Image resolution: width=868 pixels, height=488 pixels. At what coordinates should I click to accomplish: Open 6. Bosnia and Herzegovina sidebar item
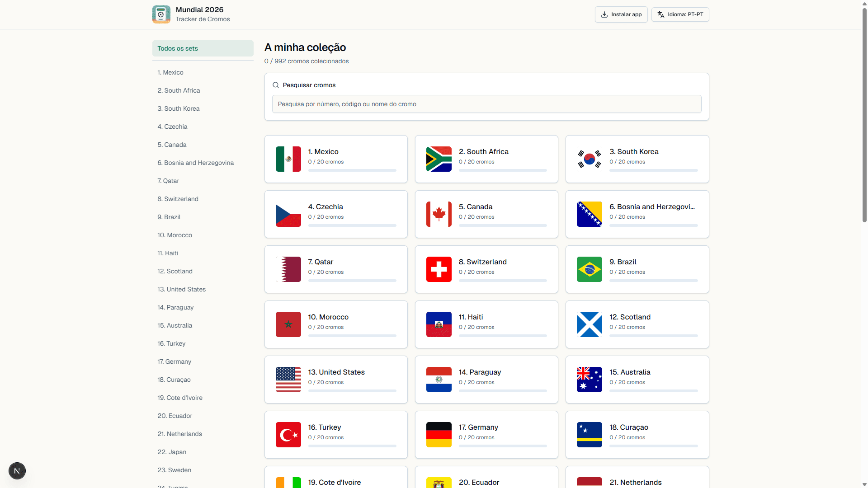[x=203, y=163]
